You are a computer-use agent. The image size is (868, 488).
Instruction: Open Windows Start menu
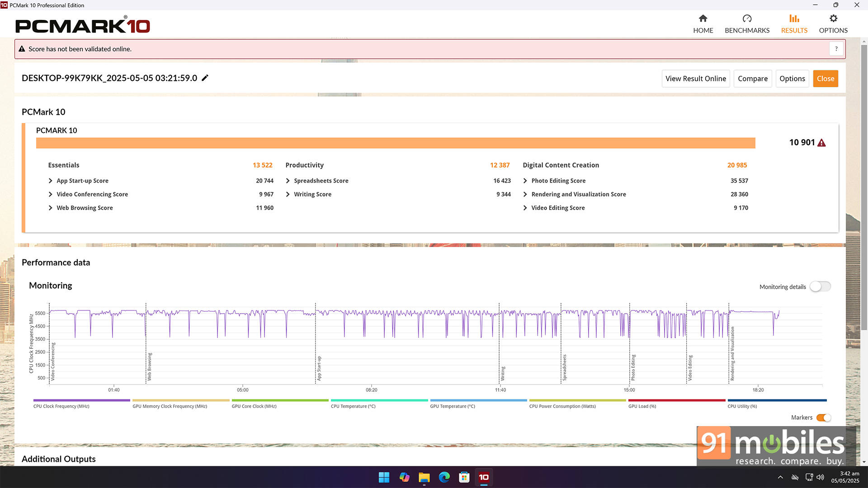tap(384, 477)
